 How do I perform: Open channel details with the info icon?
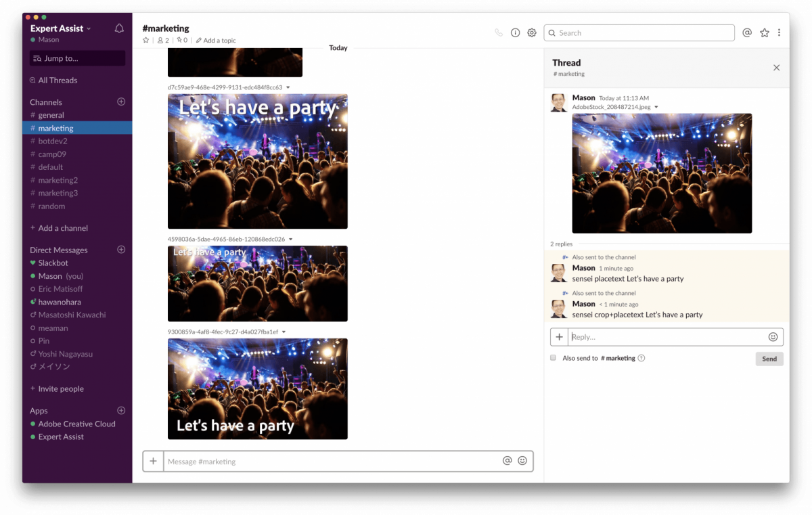tap(515, 32)
